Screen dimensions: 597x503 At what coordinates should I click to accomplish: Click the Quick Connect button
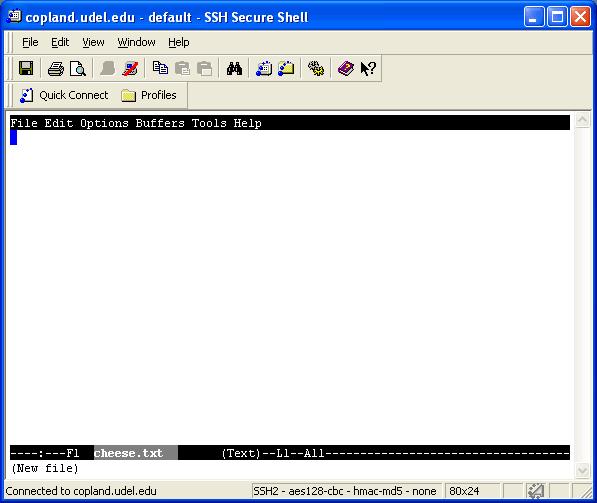64,95
